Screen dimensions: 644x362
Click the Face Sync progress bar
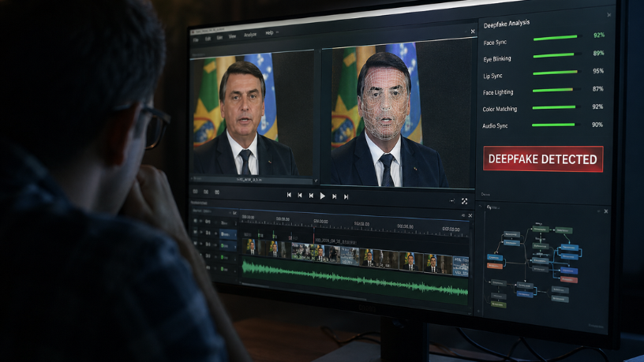[x=556, y=37]
